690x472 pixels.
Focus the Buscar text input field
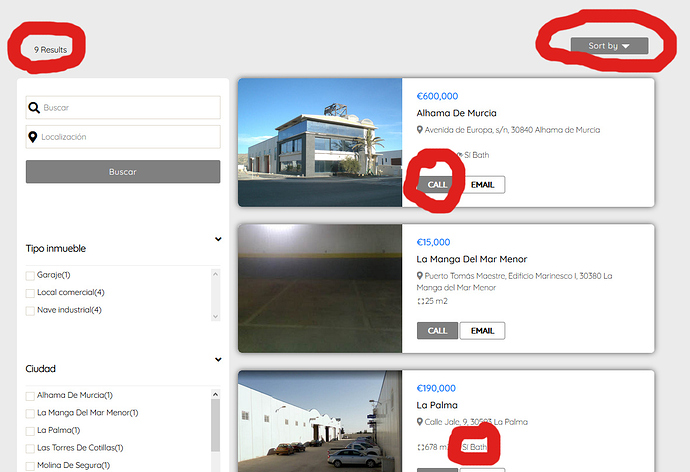[x=123, y=107]
